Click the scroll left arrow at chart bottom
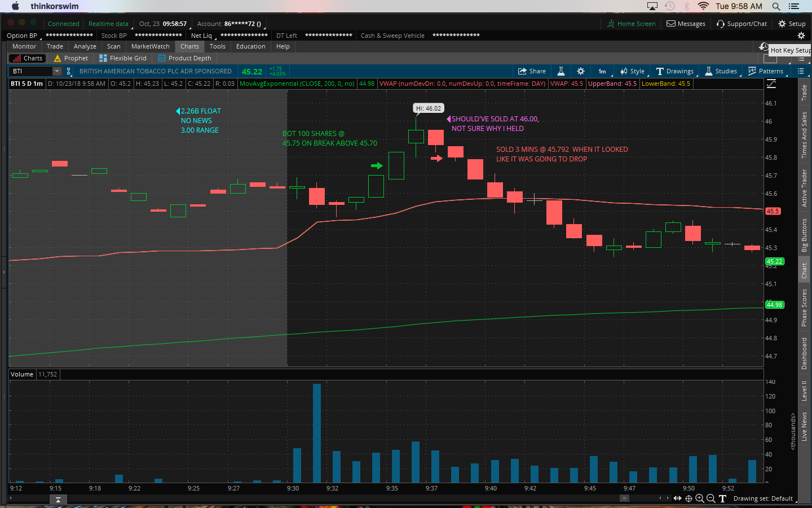 (x=660, y=498)
